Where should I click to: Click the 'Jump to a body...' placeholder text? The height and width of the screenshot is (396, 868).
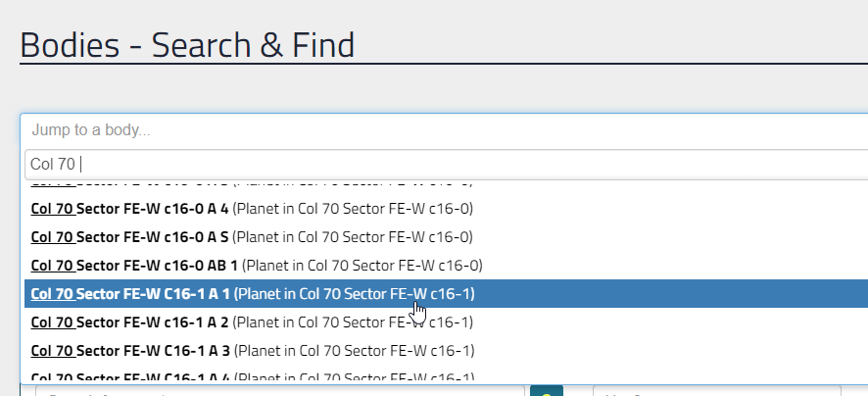pyautogui.click(x=91, y=130)
